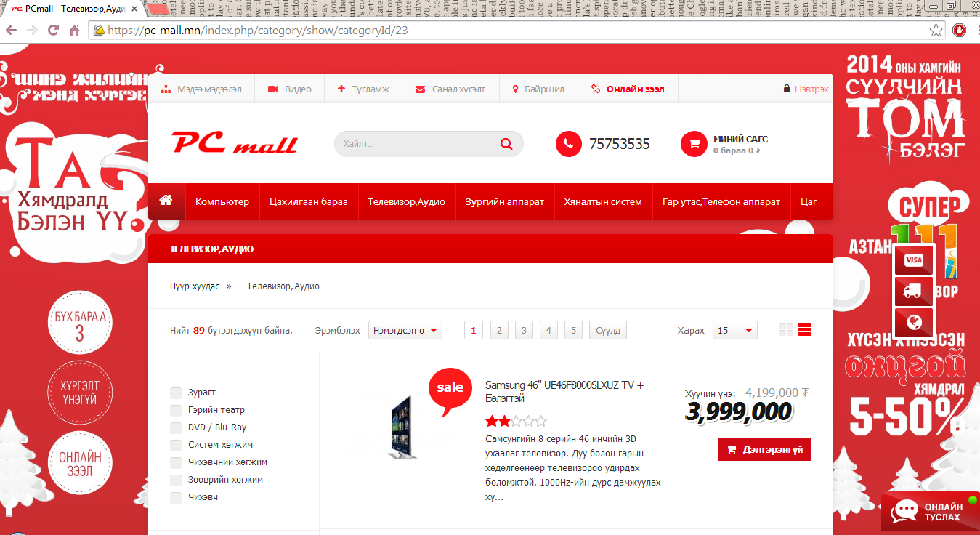The image size is (980, 535).
Task: Click the delivery truck side icon
Action: [x=913, y=291]
